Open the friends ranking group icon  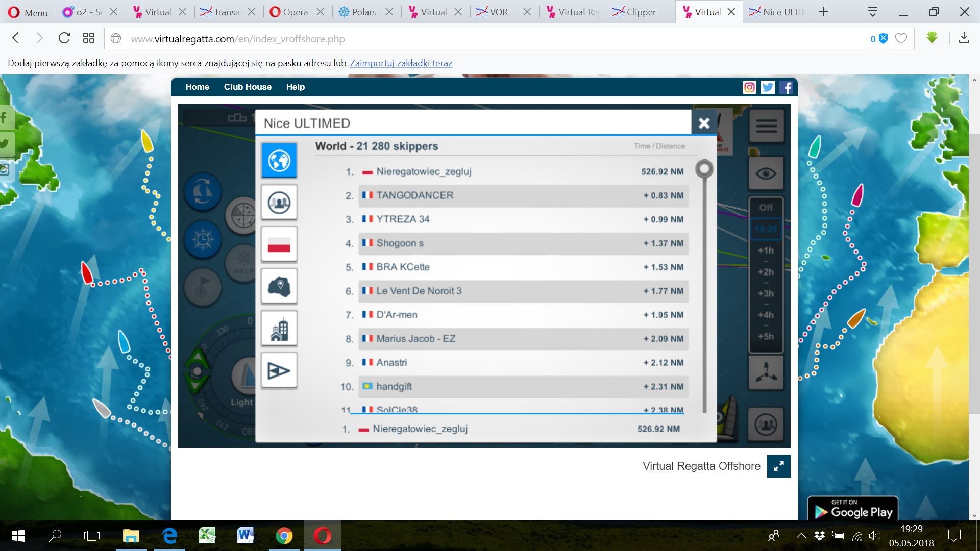coord(279,203)
